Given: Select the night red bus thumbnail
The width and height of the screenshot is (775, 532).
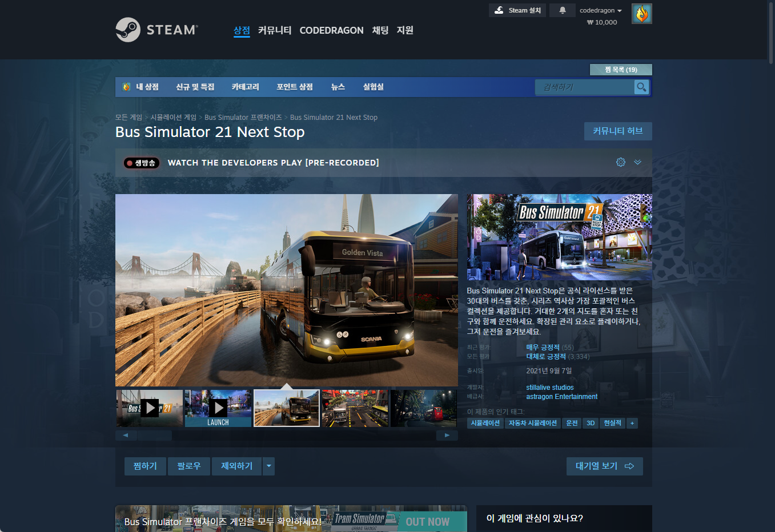Looking at the screenshot, I should [424, 408].
